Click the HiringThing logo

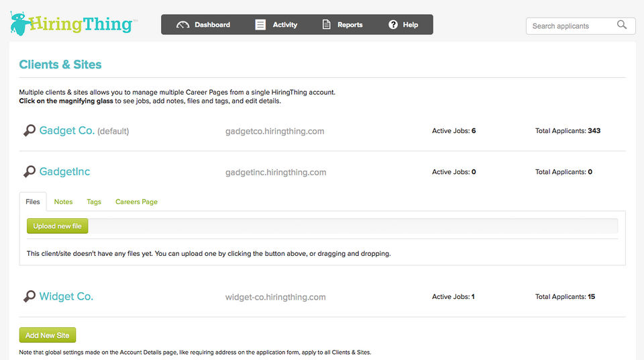73,24
